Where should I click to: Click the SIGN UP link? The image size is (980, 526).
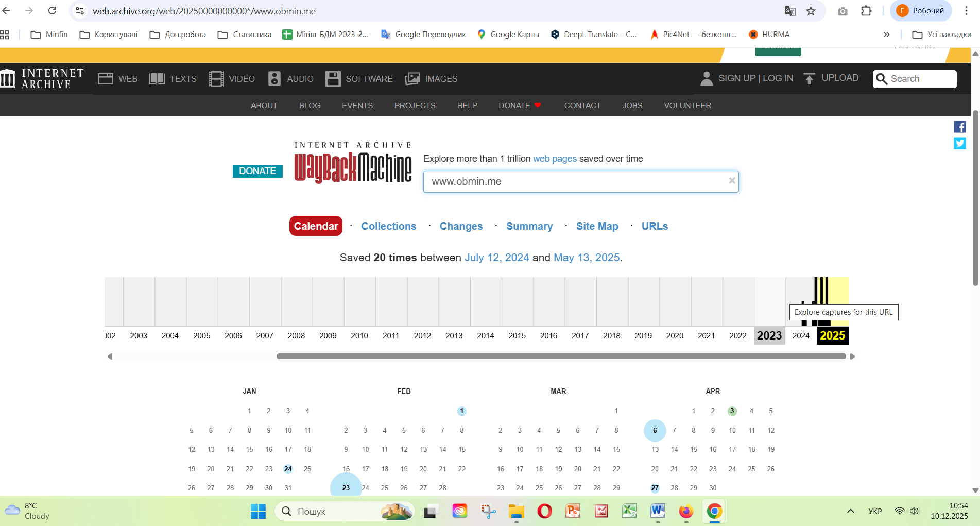point(737,78)
